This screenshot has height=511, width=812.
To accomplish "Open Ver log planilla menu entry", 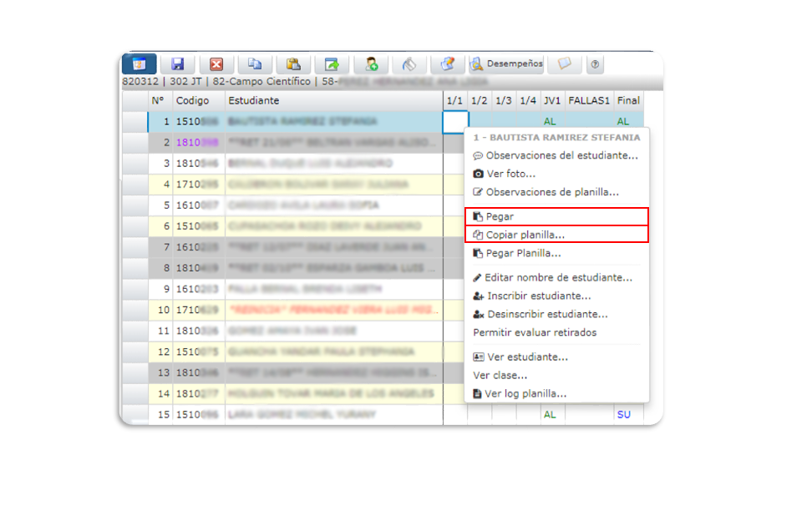I will pos(556,394).
